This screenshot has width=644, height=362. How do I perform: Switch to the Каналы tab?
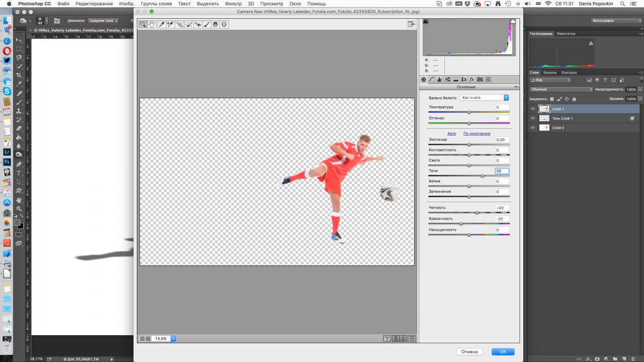(550, 72)
